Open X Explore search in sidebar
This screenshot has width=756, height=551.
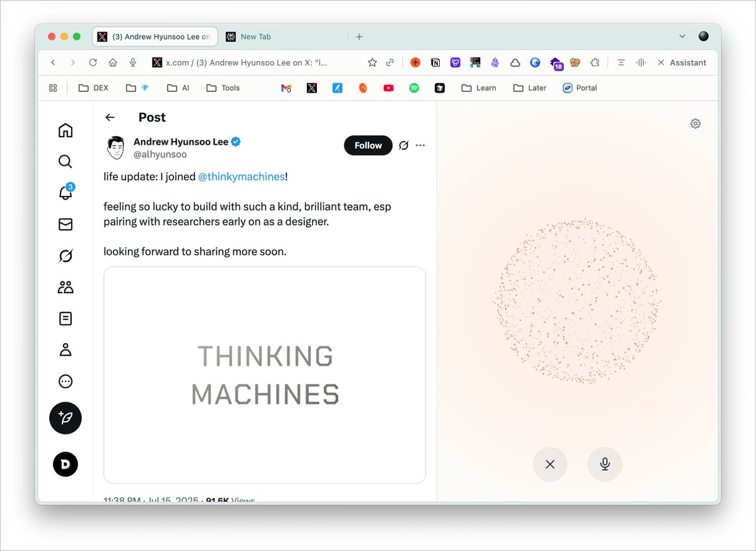(x=66, y=161)
